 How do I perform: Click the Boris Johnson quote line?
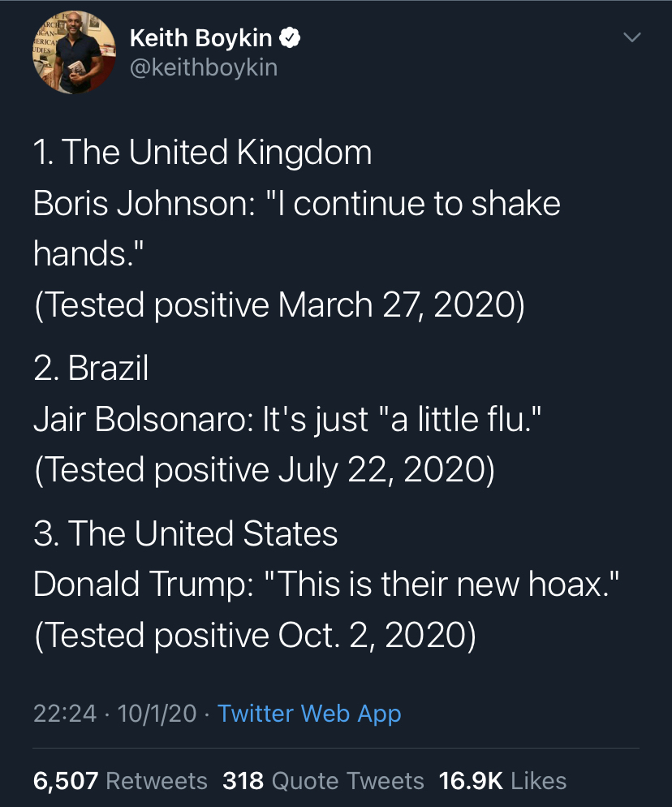[x=296, y=204]
